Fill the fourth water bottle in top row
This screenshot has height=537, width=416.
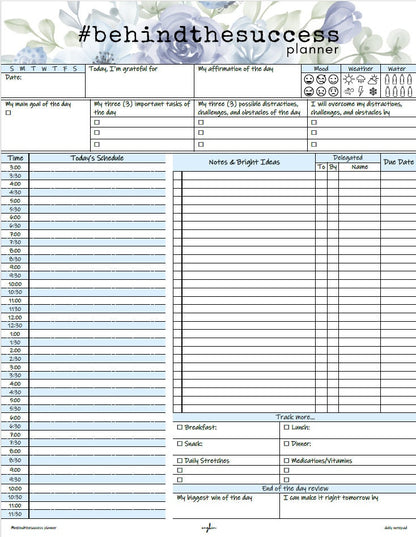[x=410, y=79]
